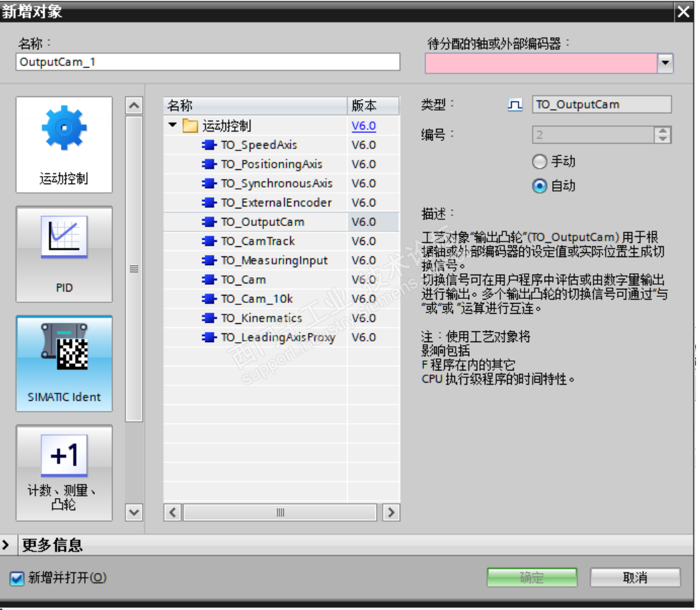Click the blue icon next to TO_Kinematics

click(209, 318)
